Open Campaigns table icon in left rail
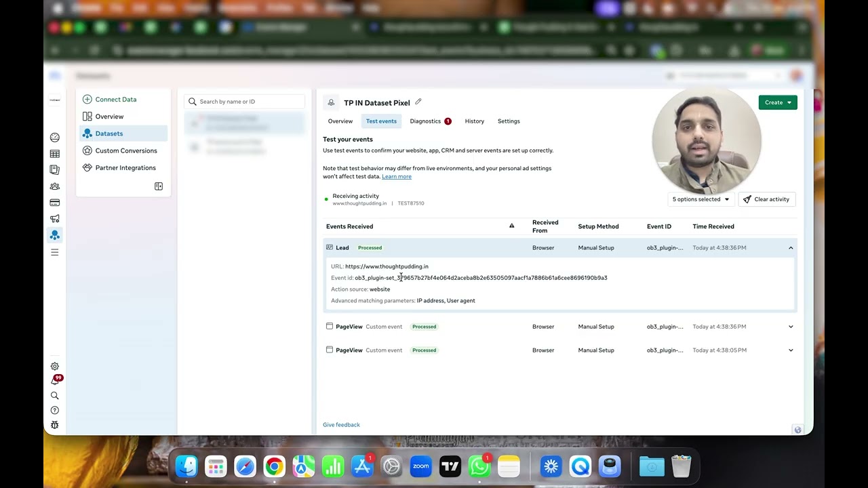The height and width of the screenshot is (488, 868). 55,154
